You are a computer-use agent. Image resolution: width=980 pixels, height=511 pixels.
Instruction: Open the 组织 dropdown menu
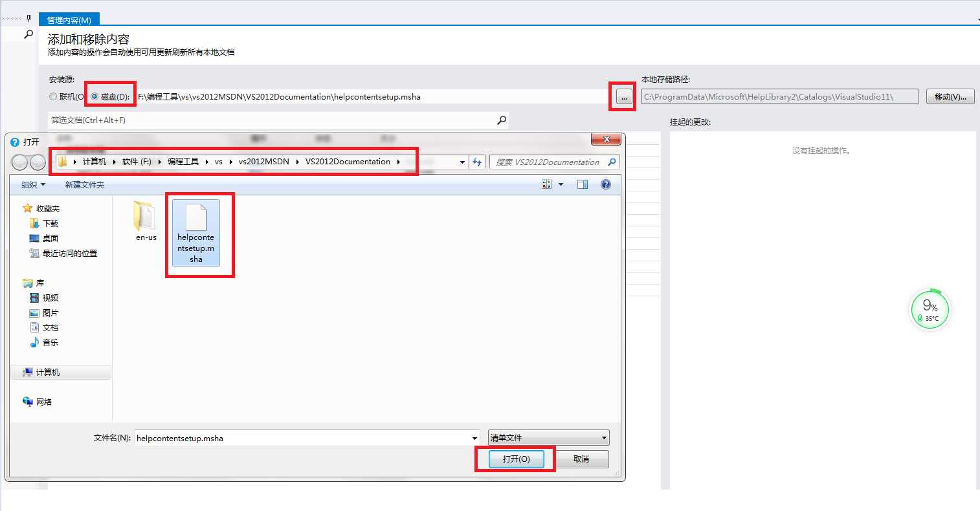[x=34, y=185]
